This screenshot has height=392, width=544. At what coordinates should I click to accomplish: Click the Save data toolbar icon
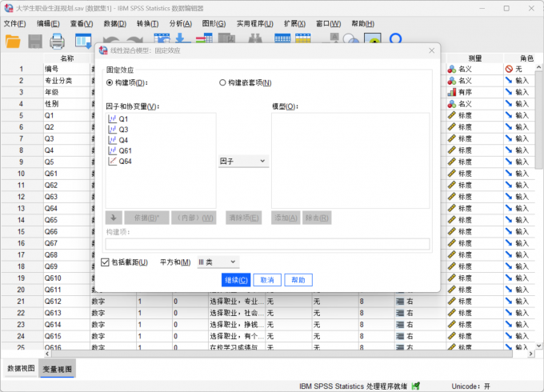click(36, 41)
